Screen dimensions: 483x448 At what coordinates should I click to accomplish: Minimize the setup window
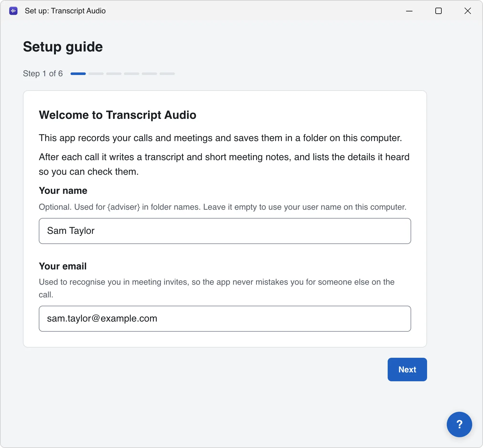(409, 11)
